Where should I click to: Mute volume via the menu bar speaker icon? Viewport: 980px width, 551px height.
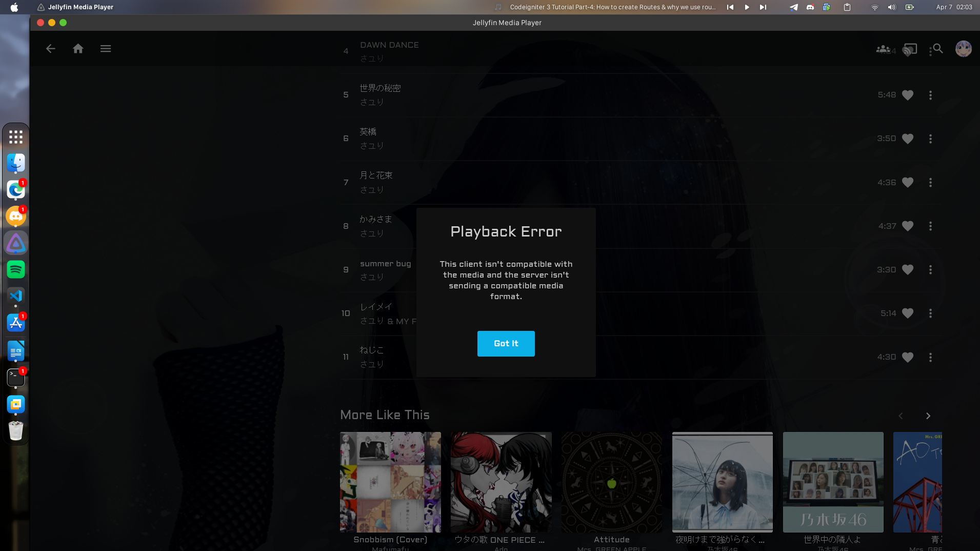[x=891, y=7]
